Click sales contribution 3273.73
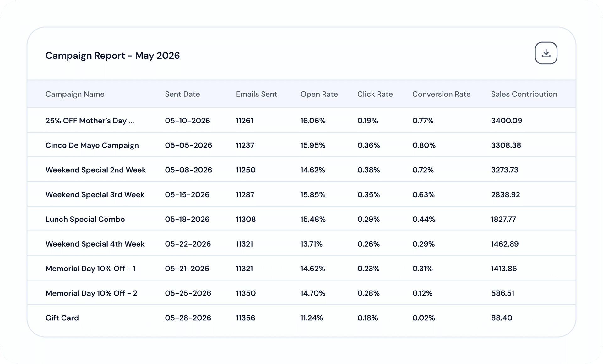Viewport: 603px width, 364px height. 505,170
